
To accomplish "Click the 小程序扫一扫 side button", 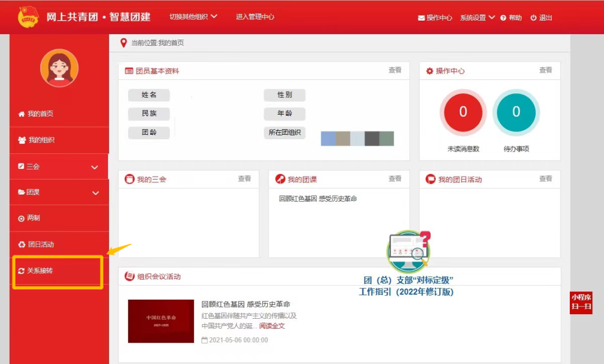I will pyautogui.click(x=581, y=302).
